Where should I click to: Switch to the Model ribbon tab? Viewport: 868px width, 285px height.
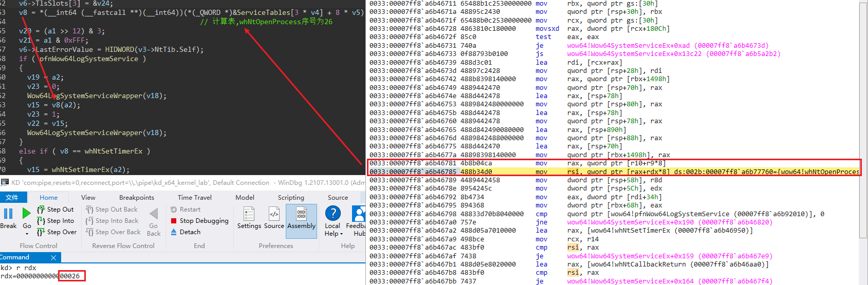pyautogui.click(x=245, y=198)
